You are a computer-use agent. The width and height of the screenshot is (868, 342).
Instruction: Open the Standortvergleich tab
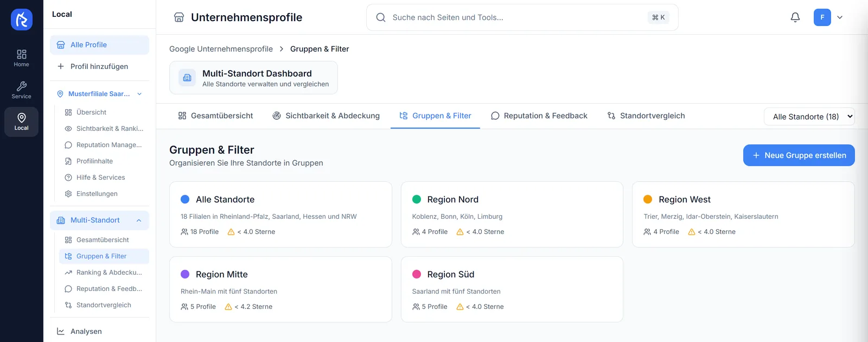pyautogui.click(x=646, y=116)
